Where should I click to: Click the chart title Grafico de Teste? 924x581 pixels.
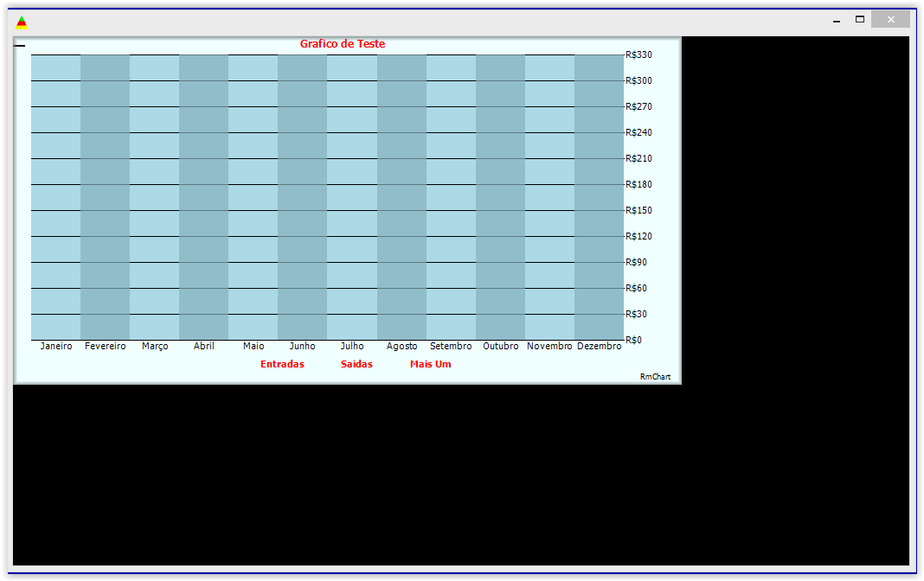pyautogui.click(x=343, y=43)
